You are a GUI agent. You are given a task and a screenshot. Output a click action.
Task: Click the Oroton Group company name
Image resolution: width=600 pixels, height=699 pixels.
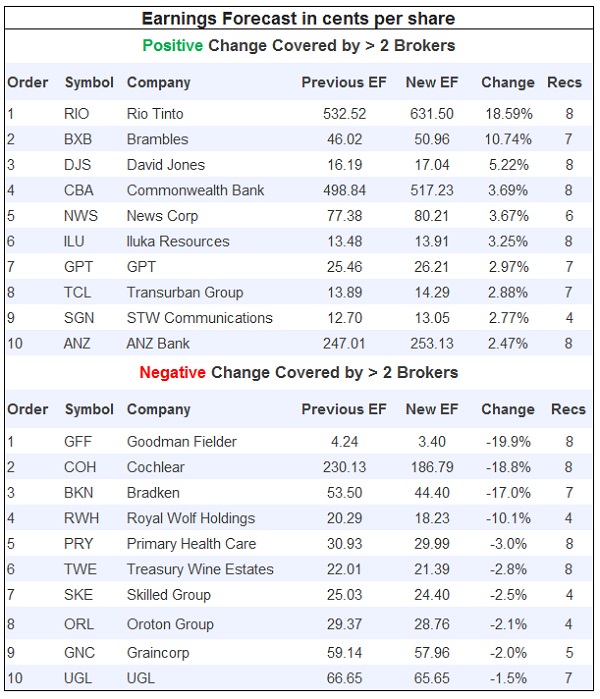[x=170, y=624]
